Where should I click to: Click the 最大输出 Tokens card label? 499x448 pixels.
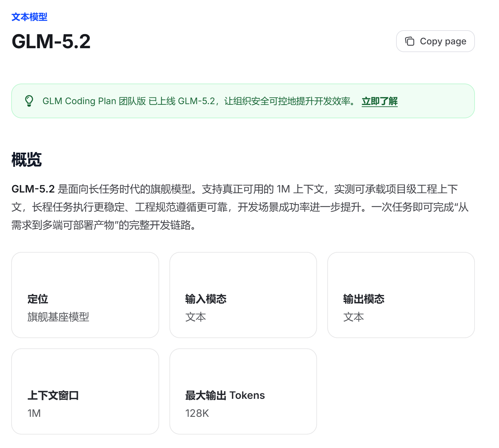[x=225, y=395]
